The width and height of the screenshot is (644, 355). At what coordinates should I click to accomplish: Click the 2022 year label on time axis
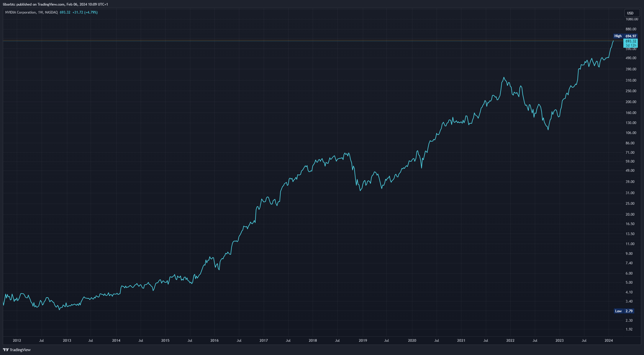pos(510,341)
